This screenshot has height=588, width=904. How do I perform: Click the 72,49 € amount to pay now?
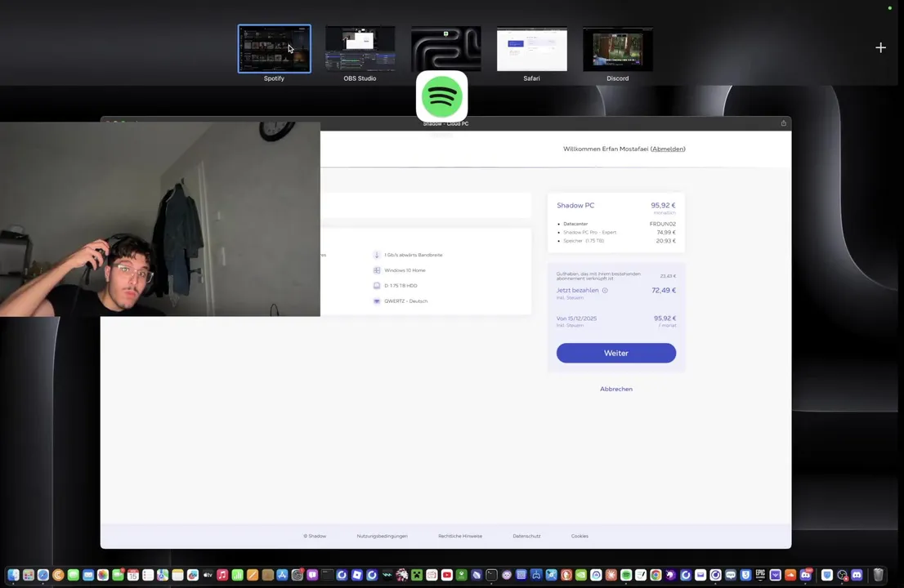click(664, 290)
